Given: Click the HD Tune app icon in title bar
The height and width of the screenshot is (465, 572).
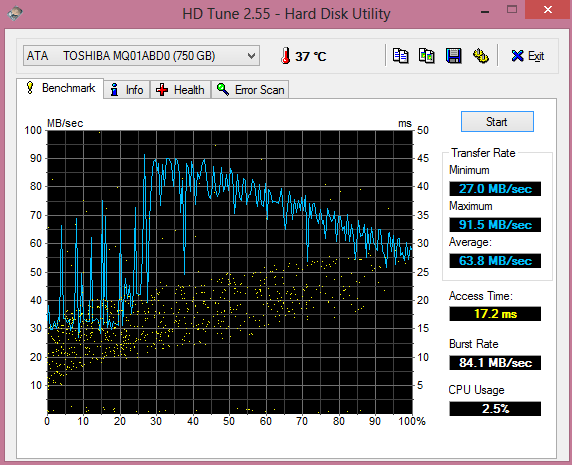Looking at the screenshot, I should click(15, 13).
